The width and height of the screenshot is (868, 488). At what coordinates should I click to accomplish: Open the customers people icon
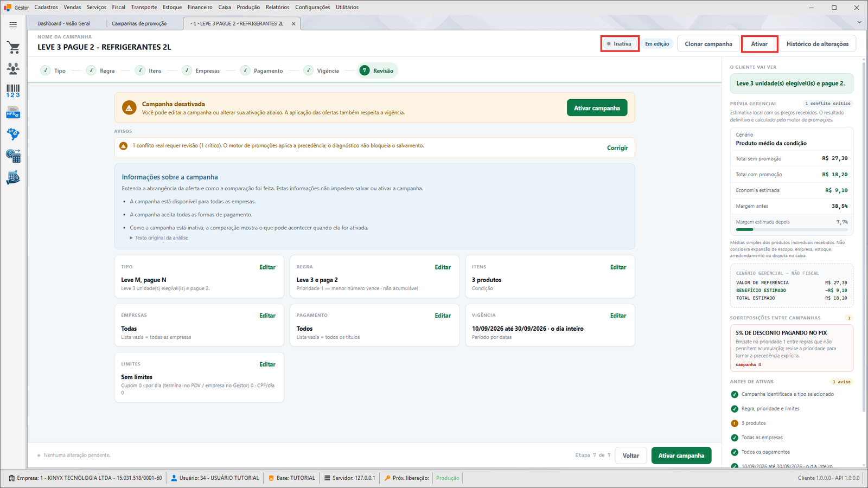tap(13, 69)
